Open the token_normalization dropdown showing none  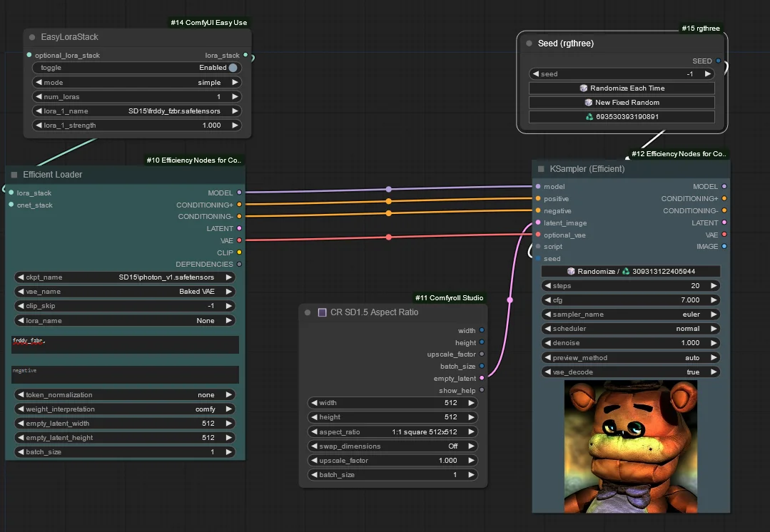click(125, 394)
